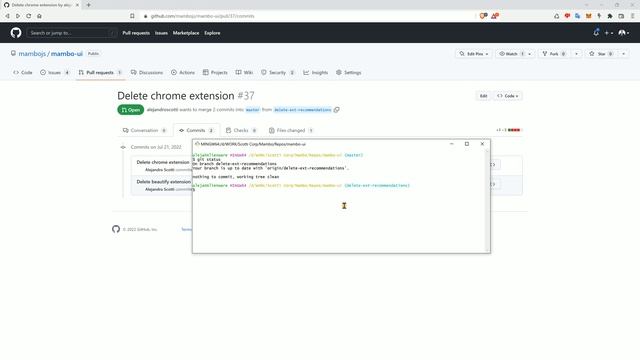Expand the Edit Pins dropdown
This screenshot has width=640, height=360.
[x=473, y=54]
